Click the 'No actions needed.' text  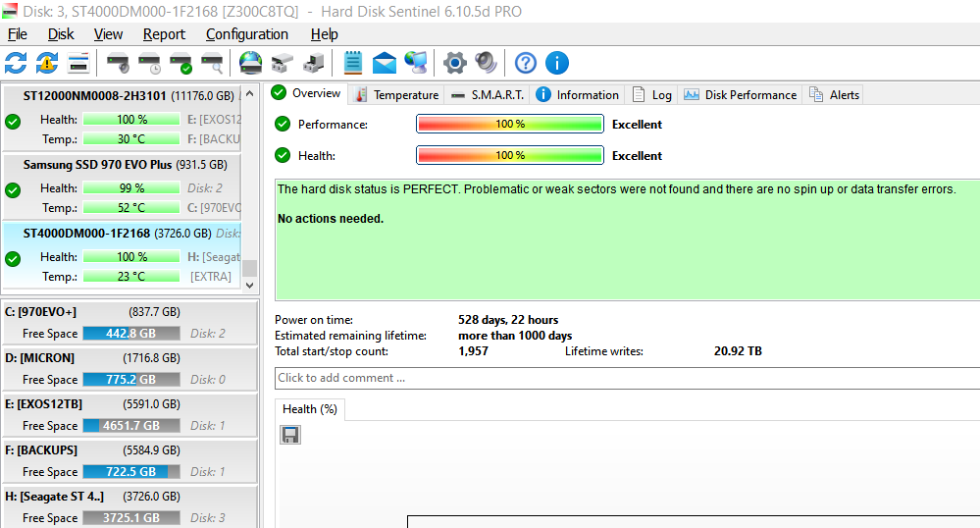(x=331, y=218)
